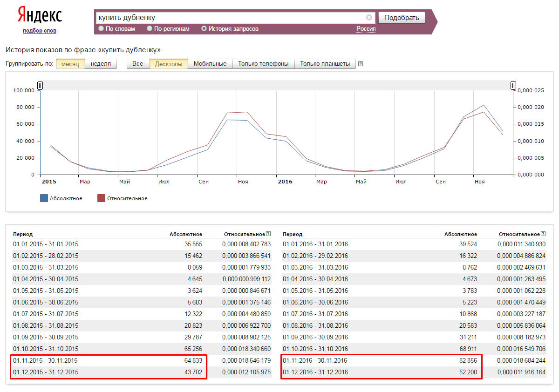The image size is (559, 392).
Task: Select the row 01.02.2015 - 28.02.2015
Action: point(142,256)
